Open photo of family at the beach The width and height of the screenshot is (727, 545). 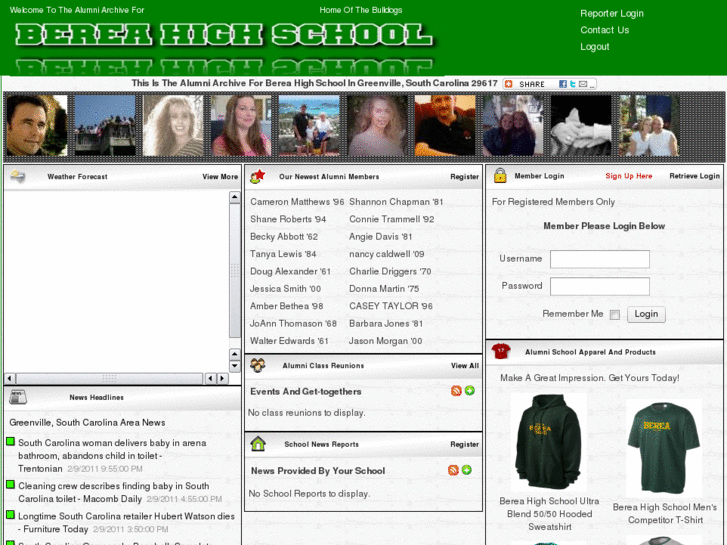pos(309,125)
